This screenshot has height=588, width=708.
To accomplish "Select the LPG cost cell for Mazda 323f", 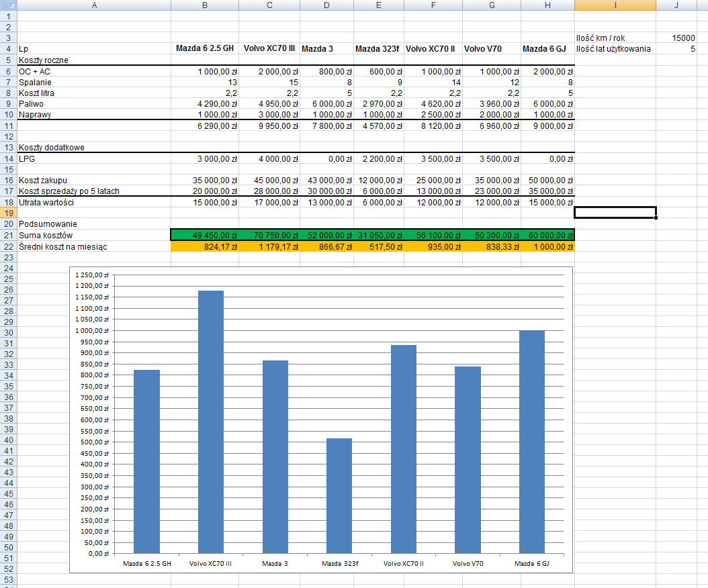I will coord(378,159).
